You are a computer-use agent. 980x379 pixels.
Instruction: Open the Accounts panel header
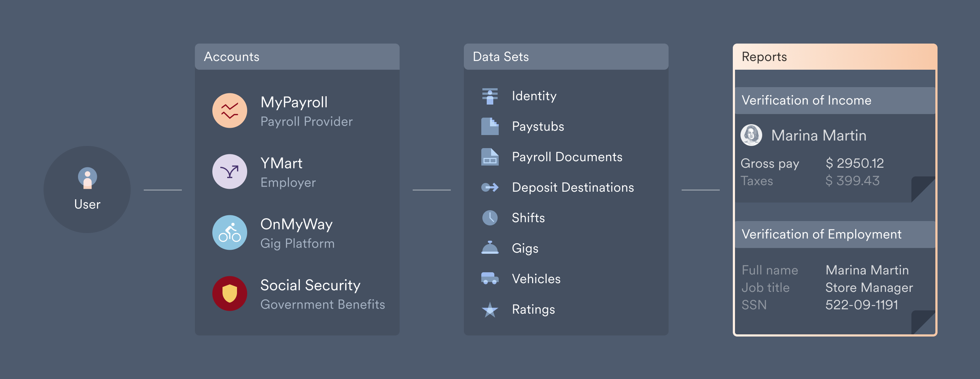[x=297, y=57]
